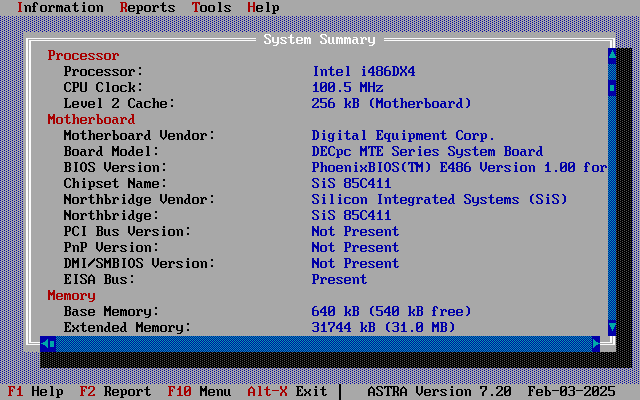Click the Intel i486DX4 value

[x=364, y=71]
